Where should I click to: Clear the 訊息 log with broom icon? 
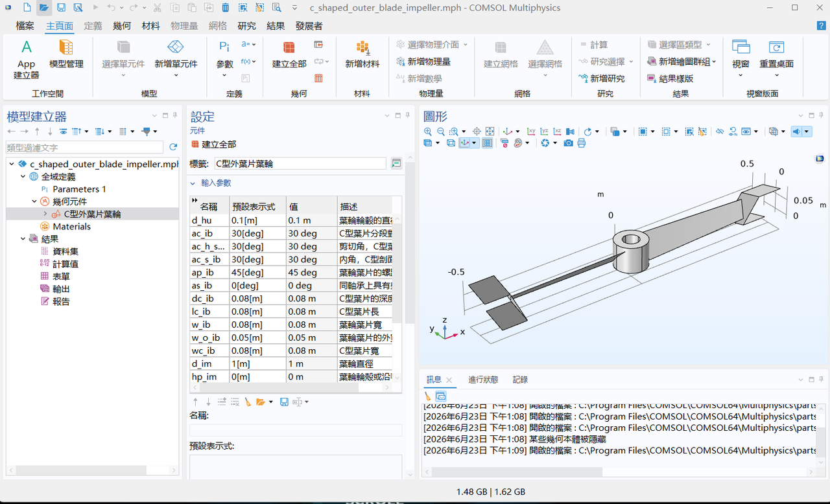pyautogui.click(x=428, y=396)
